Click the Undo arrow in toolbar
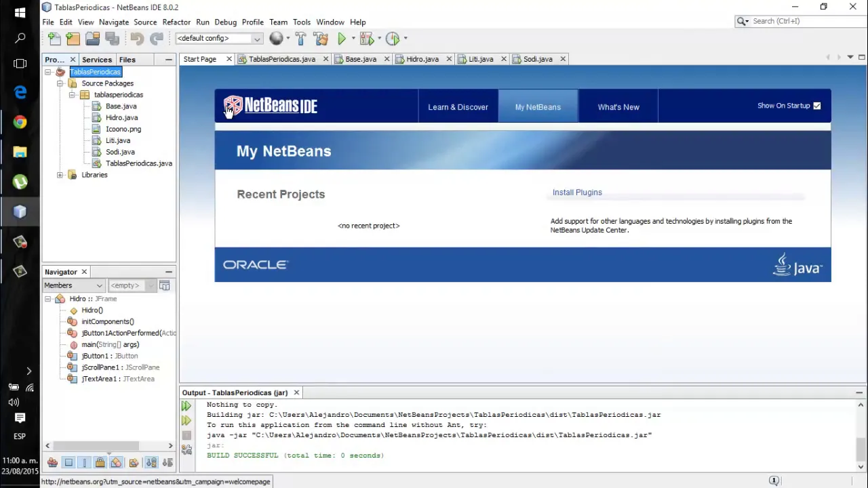The image size is (868, 488). (x=137, y=39)
